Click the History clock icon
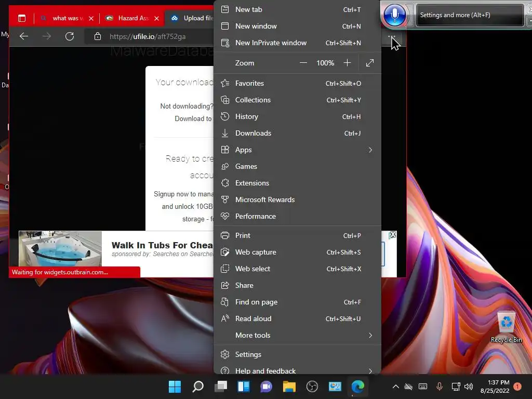The width and height of the screenshot is (532, 399). (x=225, y=116)
